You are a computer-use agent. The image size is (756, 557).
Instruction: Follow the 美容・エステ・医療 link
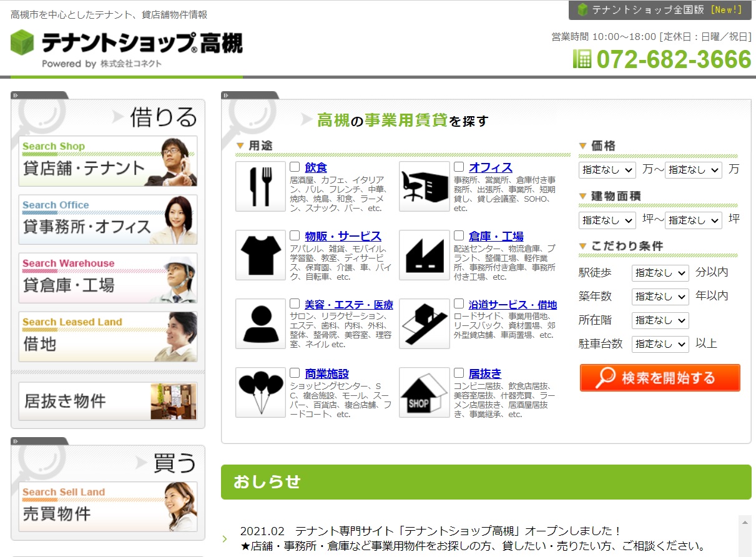(348, 305)
